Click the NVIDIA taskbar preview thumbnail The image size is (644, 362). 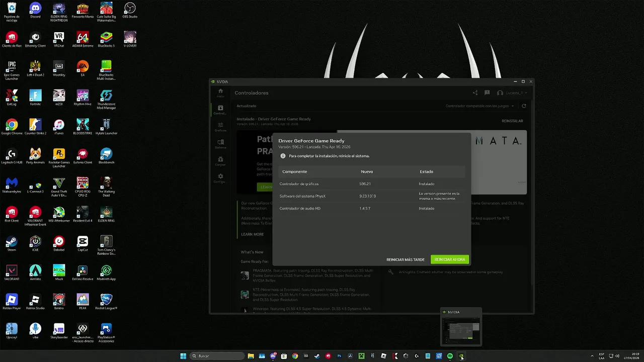click(461, 331)
